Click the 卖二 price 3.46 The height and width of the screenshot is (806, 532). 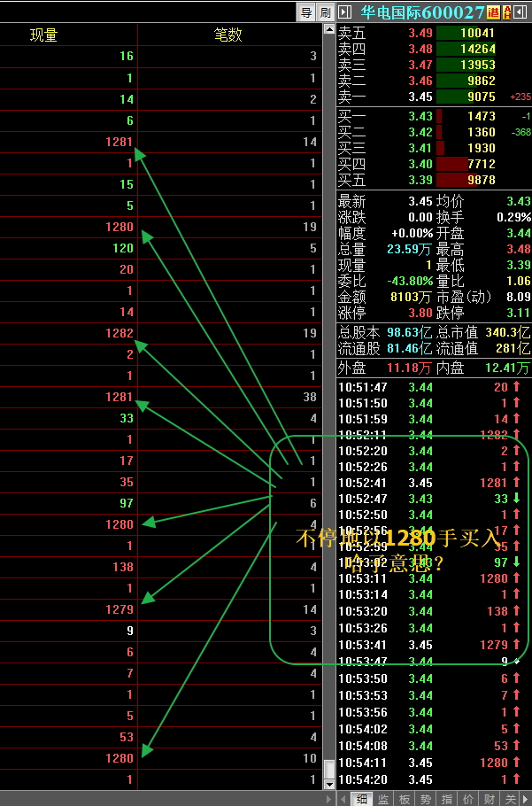click(x=420, y=81)
